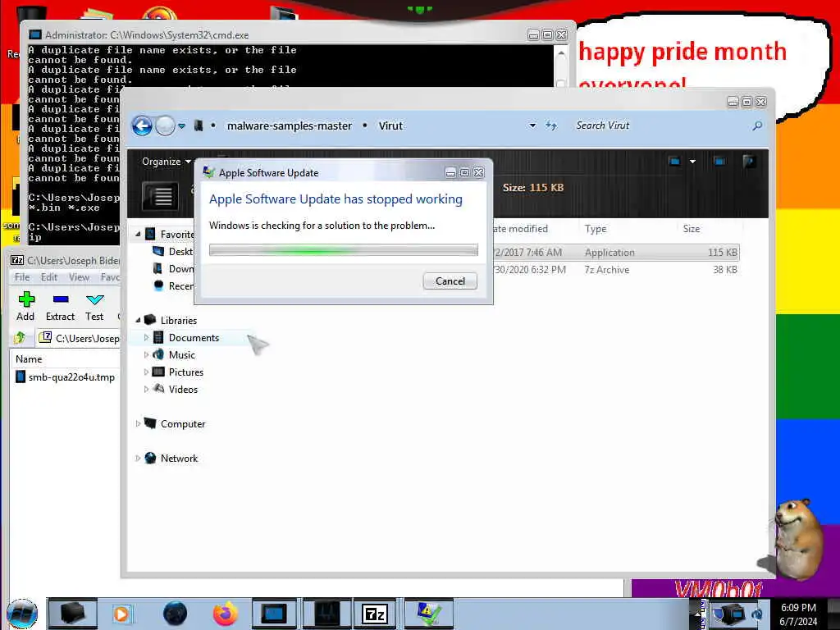Click the cmd.exe scrollbar up arrow
This screenshot has width=840, height=630.
tap(561, 53)
